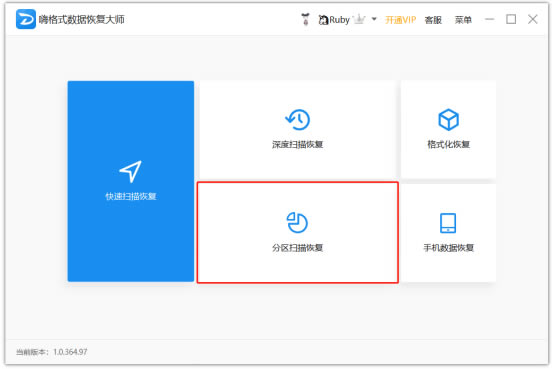Click the paper-plane quick scan icon
554x369 pixels.
131,171
